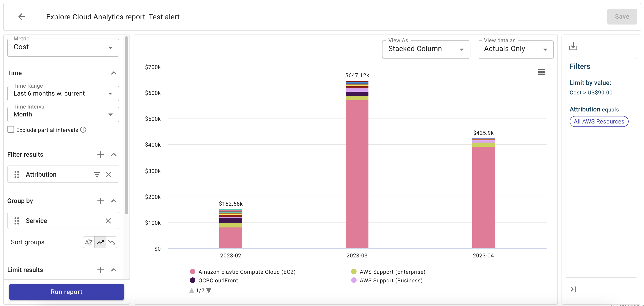This screenshot has width=644, height=306.
Task: Remove the Service group by
Action: coord(108,221)
